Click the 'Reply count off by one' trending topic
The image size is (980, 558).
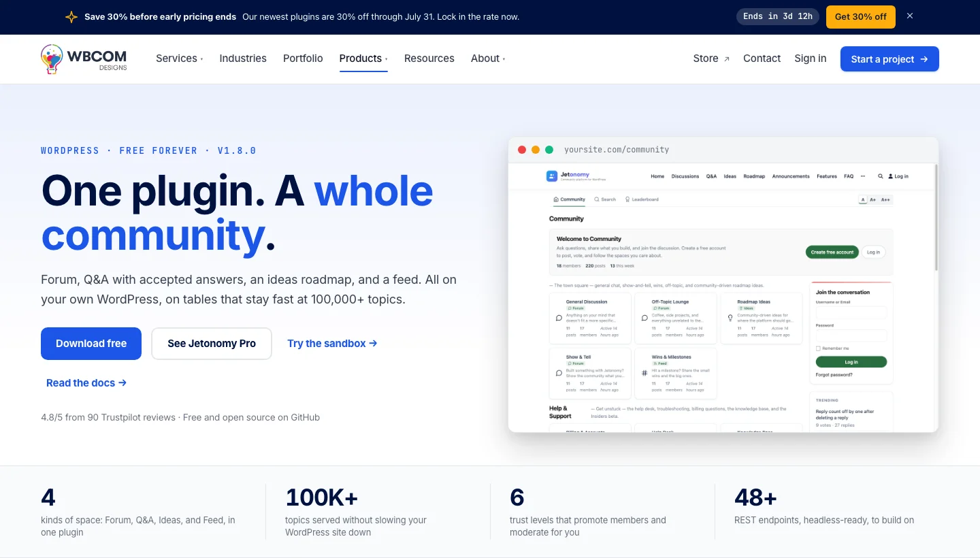point(845,414)
